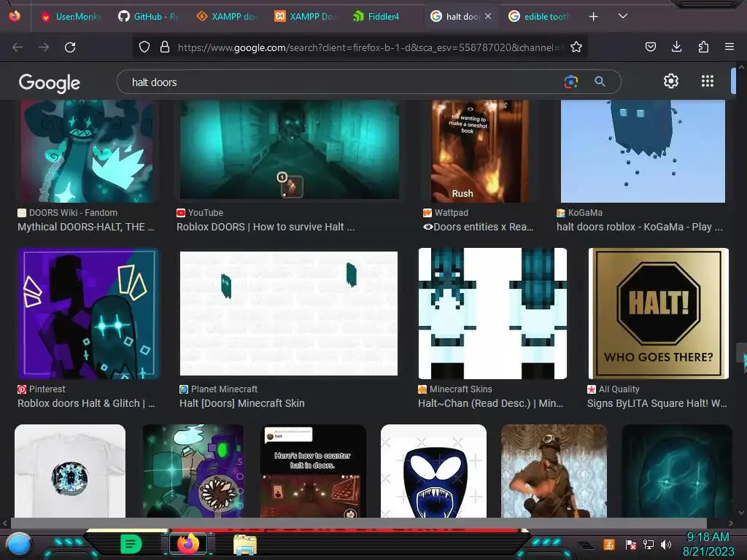Open the green notes app on taskbar
Screen dimensions: 747x560
pyautogui.click(x=131, y=544)
